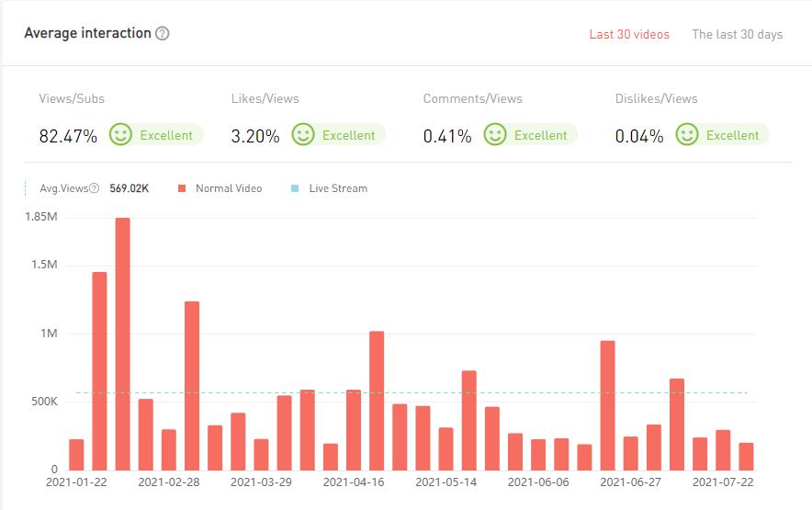
Task: Click the Comments/Views smiley face icon
Action: click(495, 135)
